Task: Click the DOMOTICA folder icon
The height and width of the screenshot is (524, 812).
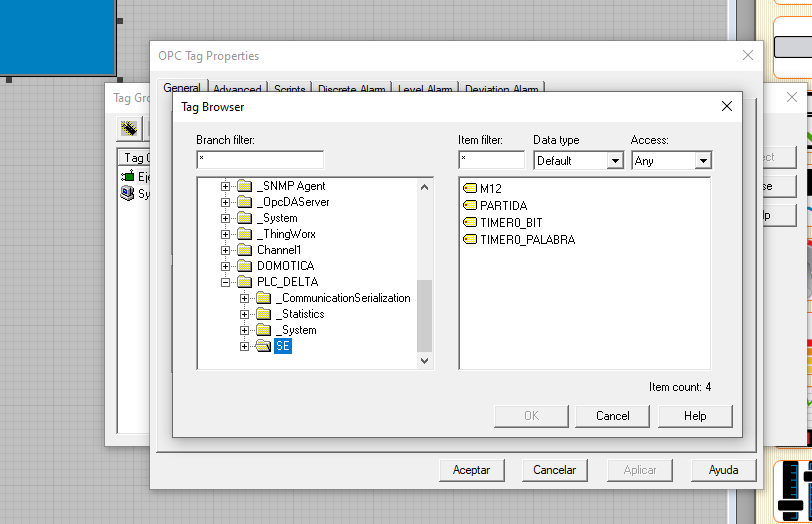Action: click(244, 266)
